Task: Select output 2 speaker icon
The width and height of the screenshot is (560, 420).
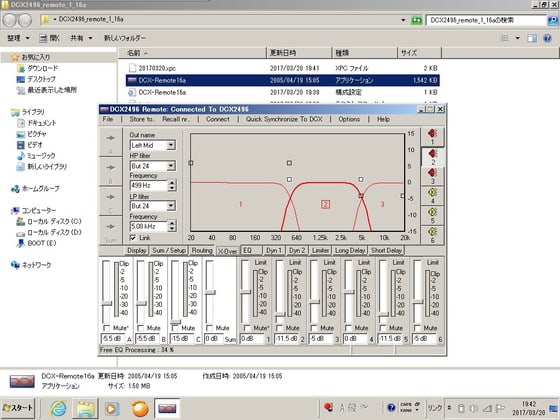Action: pyautogui.click(x=432, y=157)
